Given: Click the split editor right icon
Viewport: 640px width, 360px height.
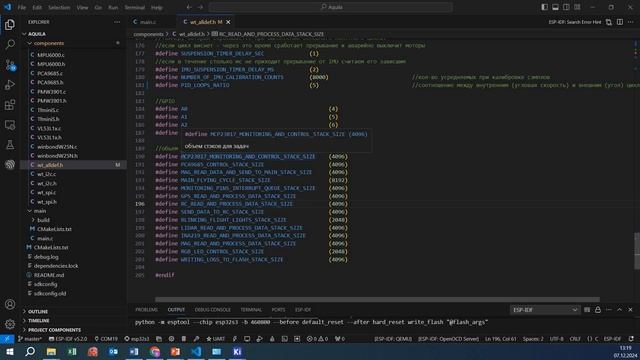Looking at the screenshot, I should (620, 22).
